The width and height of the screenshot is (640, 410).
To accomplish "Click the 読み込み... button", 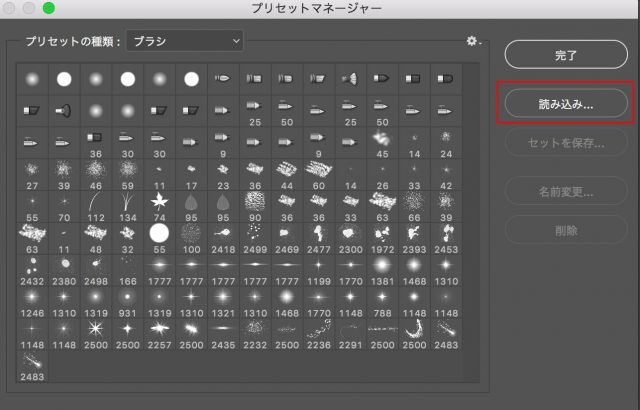I will [565, 103].
